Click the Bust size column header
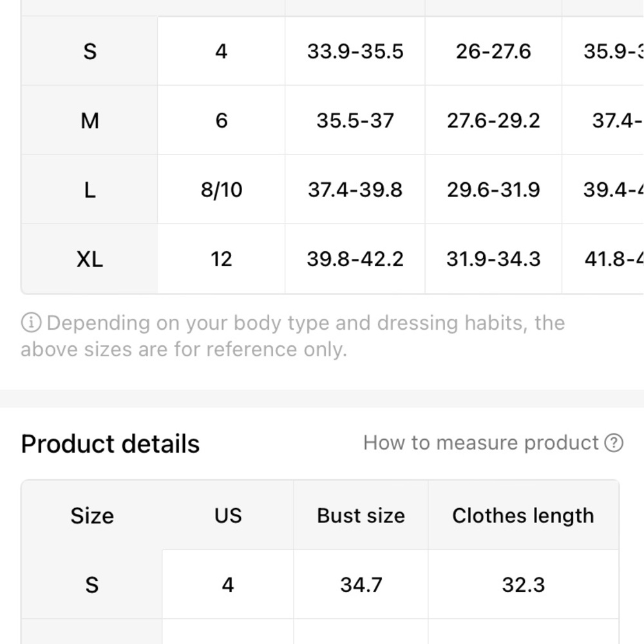The image size is (644, 644). point(361,515)
